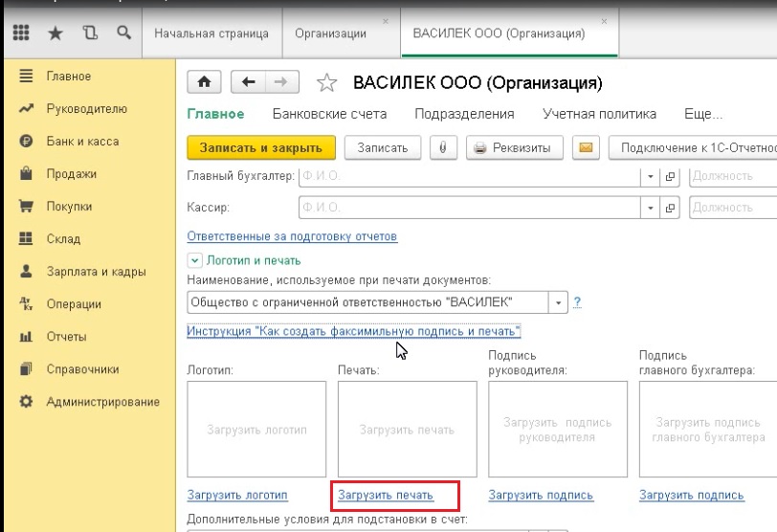The height and width of the screenshot is (532, 777).
Task: Click Загрузить печать link
Action: (x=386, y=495)
